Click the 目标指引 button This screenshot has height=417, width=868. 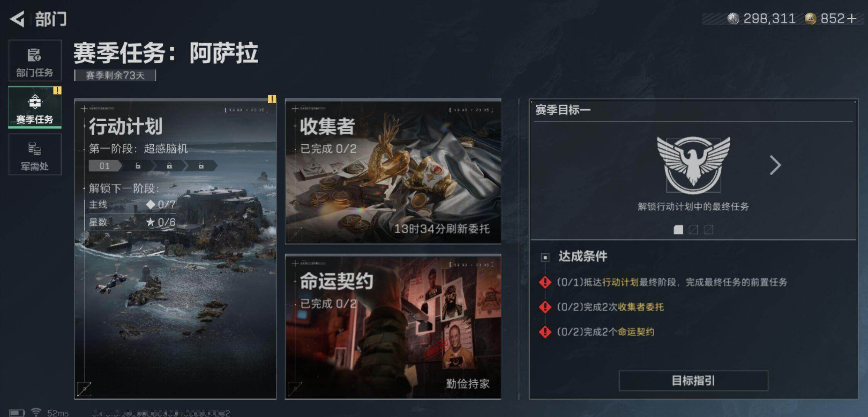click(693, 381)
